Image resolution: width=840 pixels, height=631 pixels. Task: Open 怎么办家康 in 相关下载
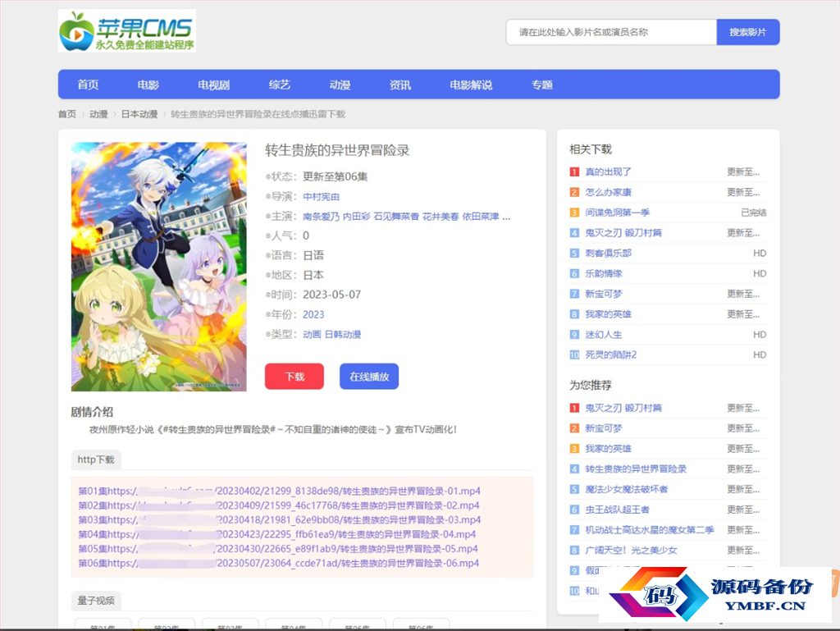608,192
